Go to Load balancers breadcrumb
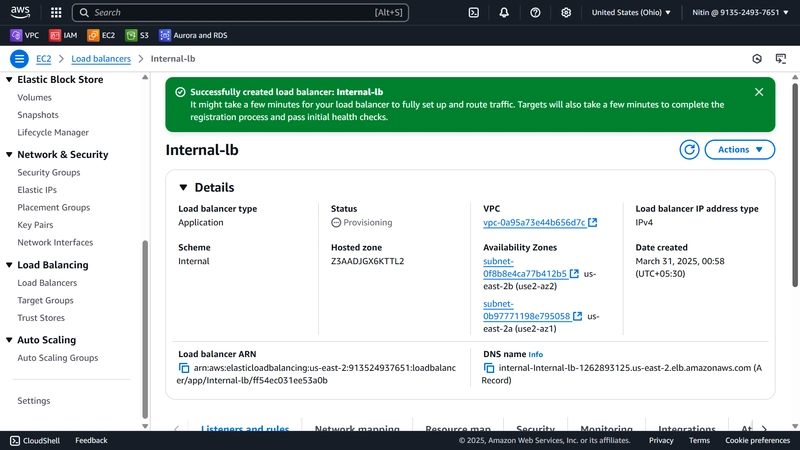 click(x=101, y=59)
